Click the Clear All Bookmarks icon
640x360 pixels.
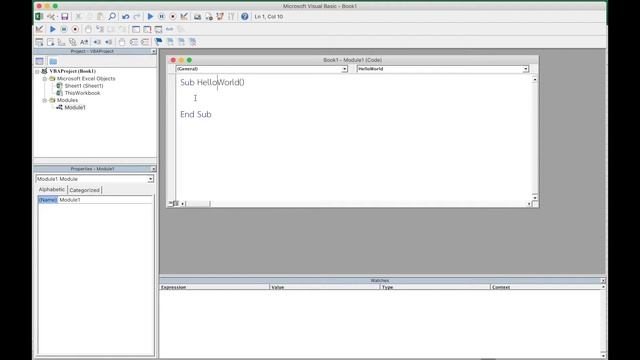192,42
